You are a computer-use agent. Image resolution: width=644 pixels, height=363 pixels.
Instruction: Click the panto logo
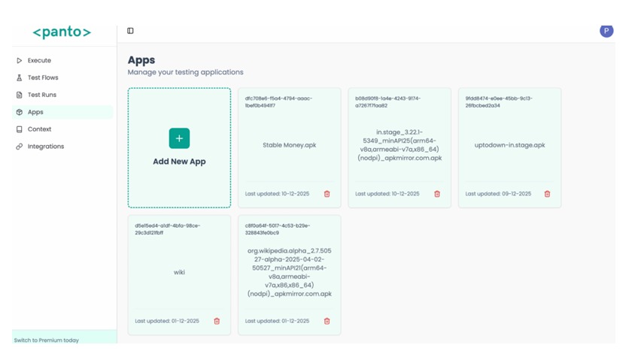coord(62,32)
